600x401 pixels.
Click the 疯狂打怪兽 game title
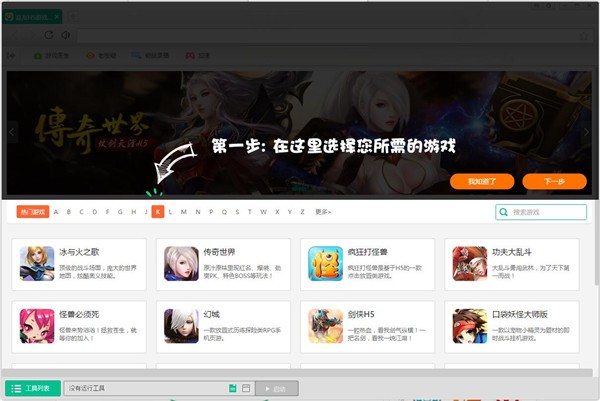click(368, 252)
